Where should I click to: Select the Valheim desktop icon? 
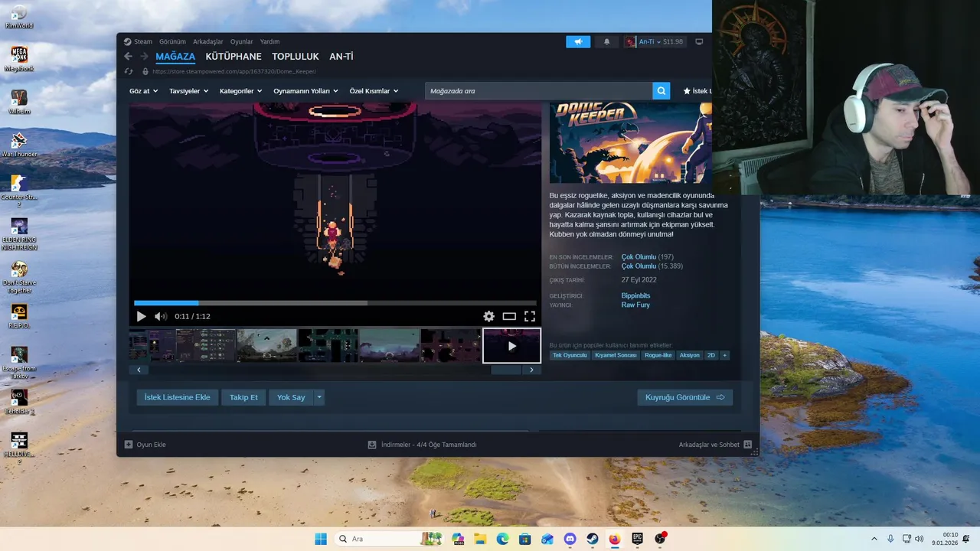[19, 101]
